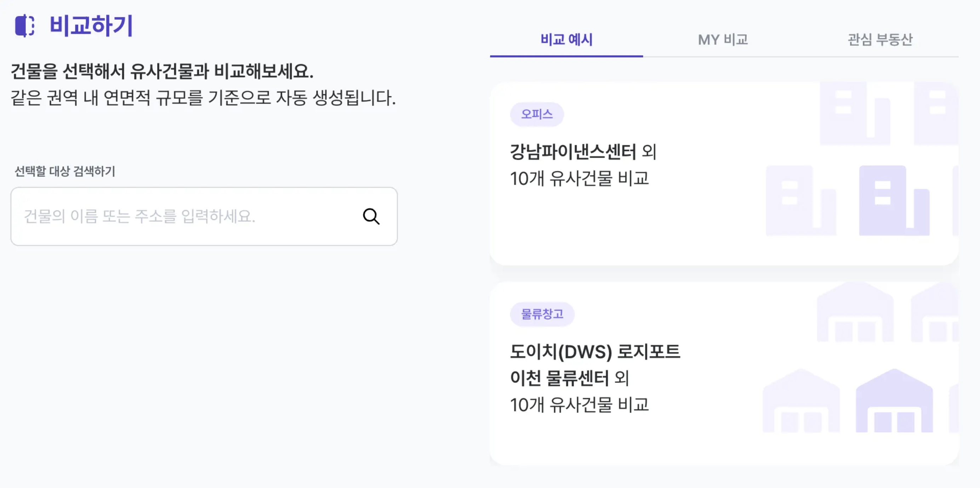
Task: Click the compare logo icon beside 비교하기
Action: 25,25
